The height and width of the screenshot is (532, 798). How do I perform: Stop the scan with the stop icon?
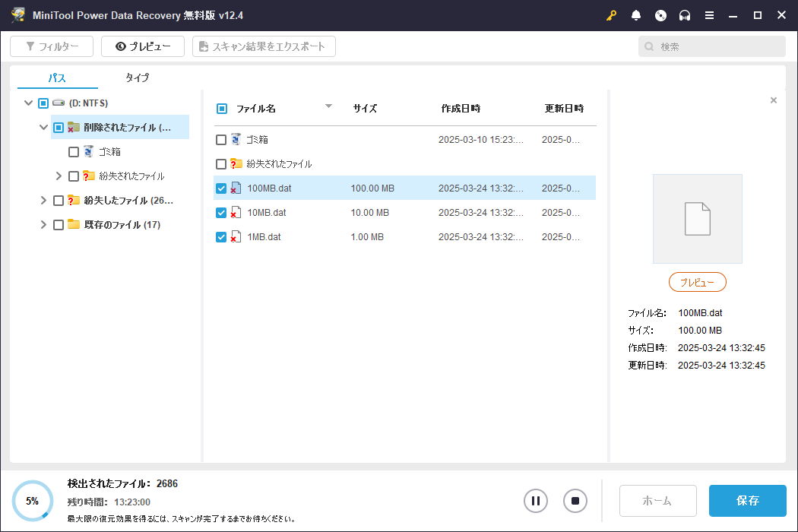coord(575,501)
